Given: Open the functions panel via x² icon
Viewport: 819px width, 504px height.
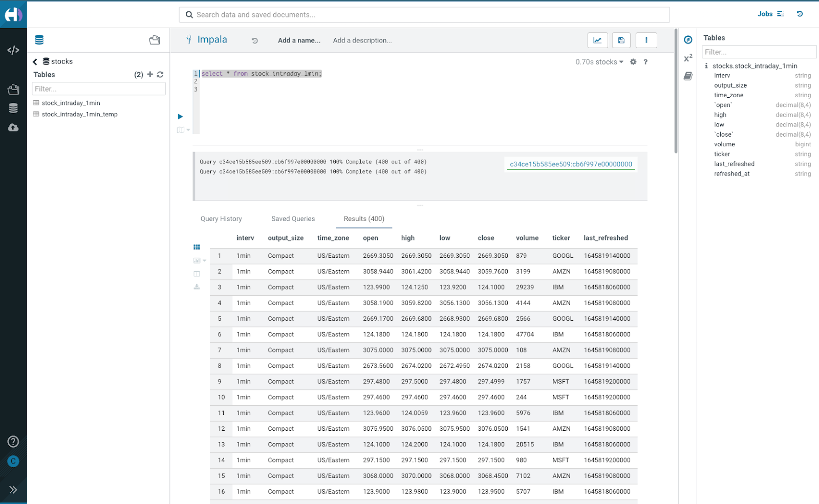Looking at the screenshot, I should pos(686,58).
